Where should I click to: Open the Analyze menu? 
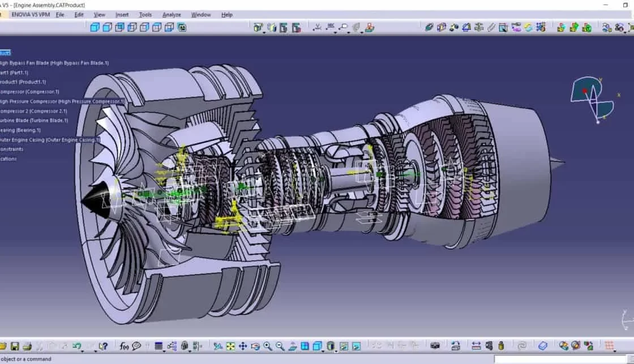(172, 15)
